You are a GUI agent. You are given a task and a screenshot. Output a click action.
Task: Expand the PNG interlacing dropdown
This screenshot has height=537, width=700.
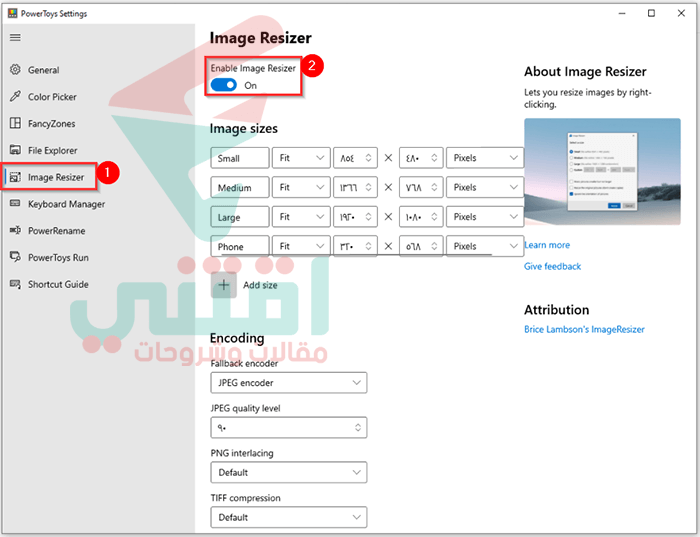point(289,472)
